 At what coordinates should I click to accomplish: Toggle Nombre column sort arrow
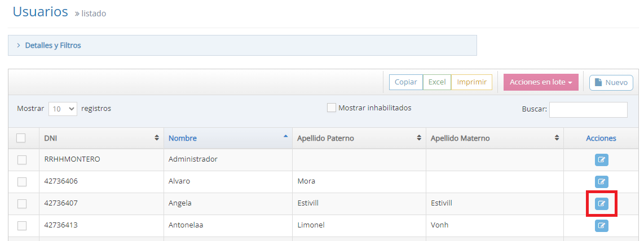click(x=285, y=137)
